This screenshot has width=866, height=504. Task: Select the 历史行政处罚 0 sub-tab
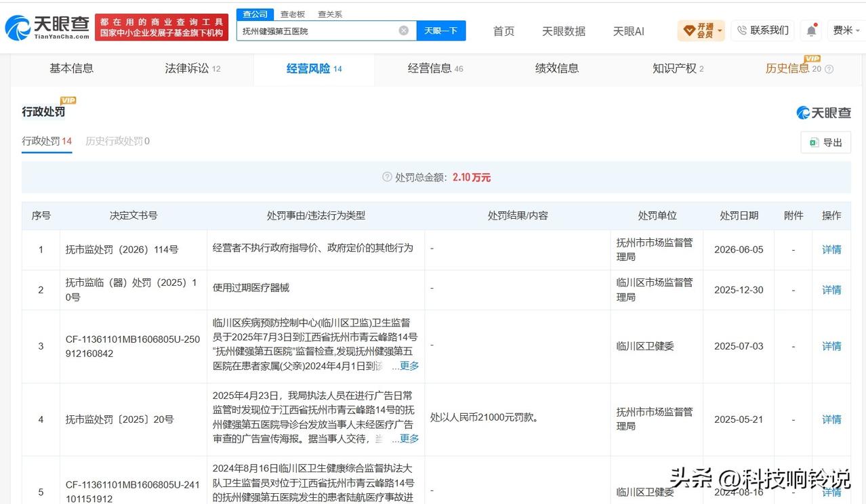pyautogui.click(x=117, y=141)
